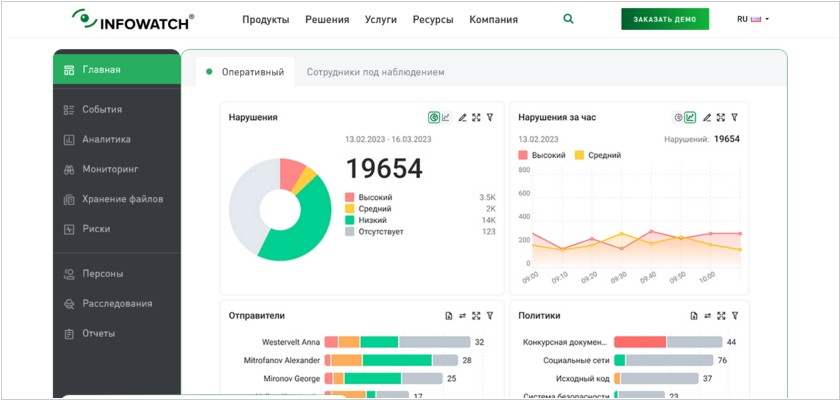840x400 pixels.
Task: Open filter for the Политики widget
Action: [734, 316]
